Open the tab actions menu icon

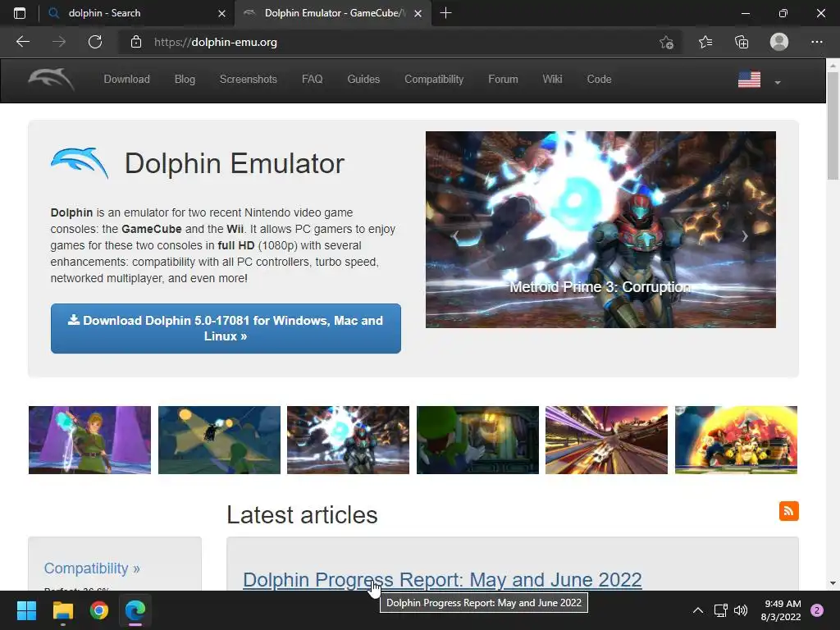coord(20,13)
